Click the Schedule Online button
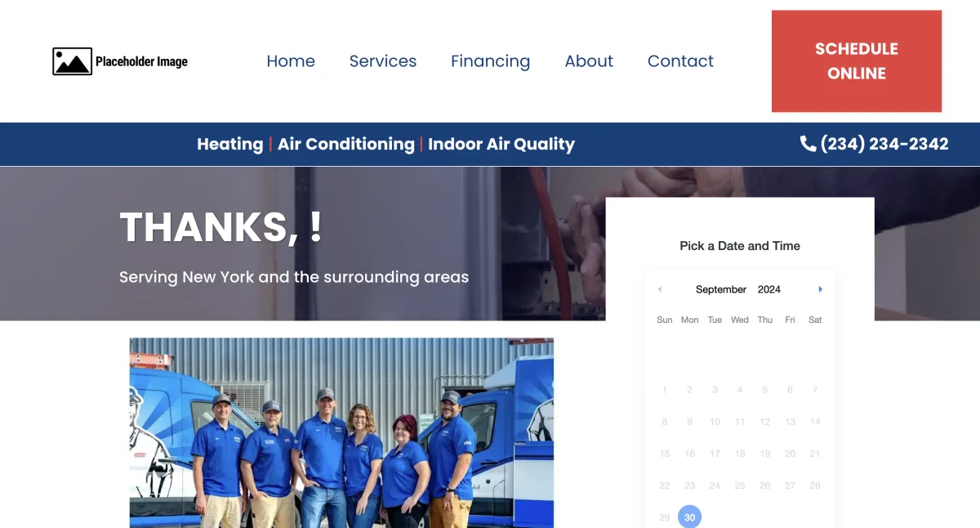Image resolution: width=980 pixels, height=528 pixels. coord(857,61)
